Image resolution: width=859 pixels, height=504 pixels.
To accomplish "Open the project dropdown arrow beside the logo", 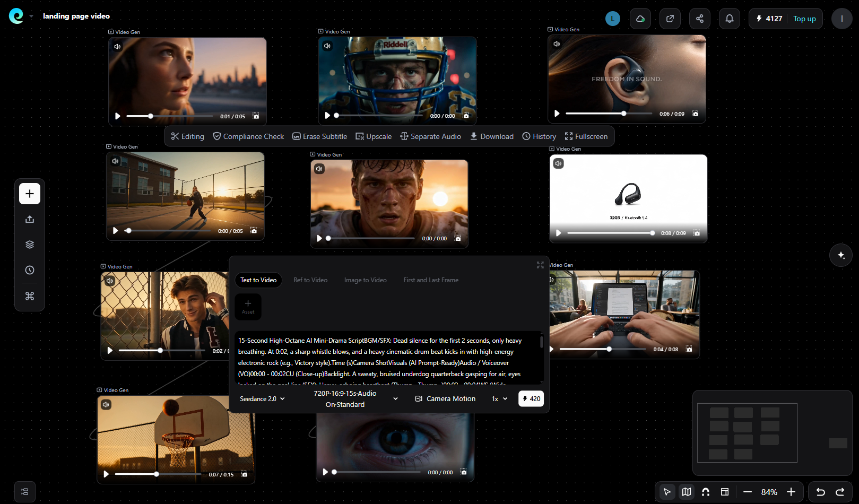I will point(31,16).
